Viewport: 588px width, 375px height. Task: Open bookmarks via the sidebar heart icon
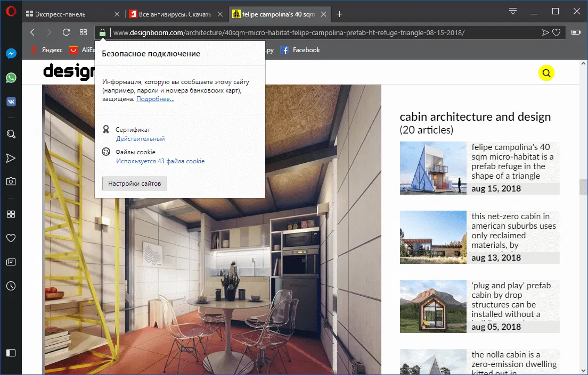(11, 238)
